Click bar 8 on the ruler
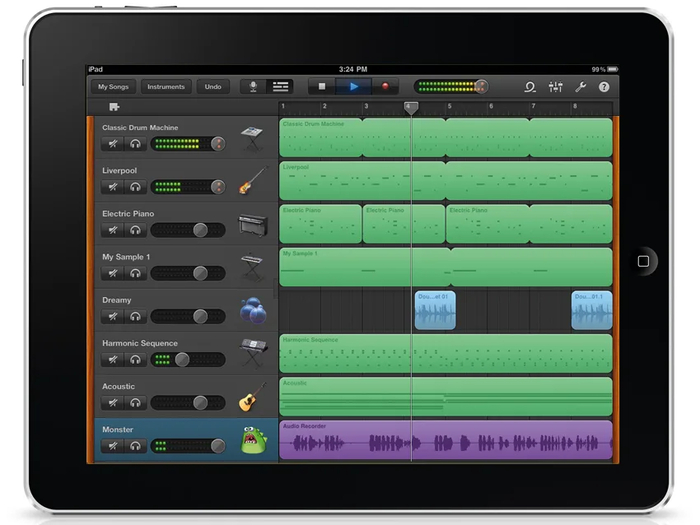The height and width of the screenshot is (525, 700). coord(575,106)
